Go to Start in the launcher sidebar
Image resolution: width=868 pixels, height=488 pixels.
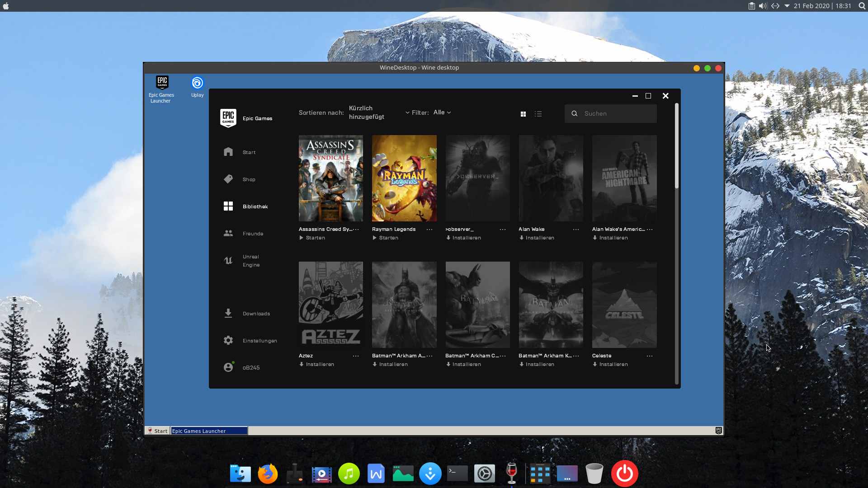tap(240, 152)
